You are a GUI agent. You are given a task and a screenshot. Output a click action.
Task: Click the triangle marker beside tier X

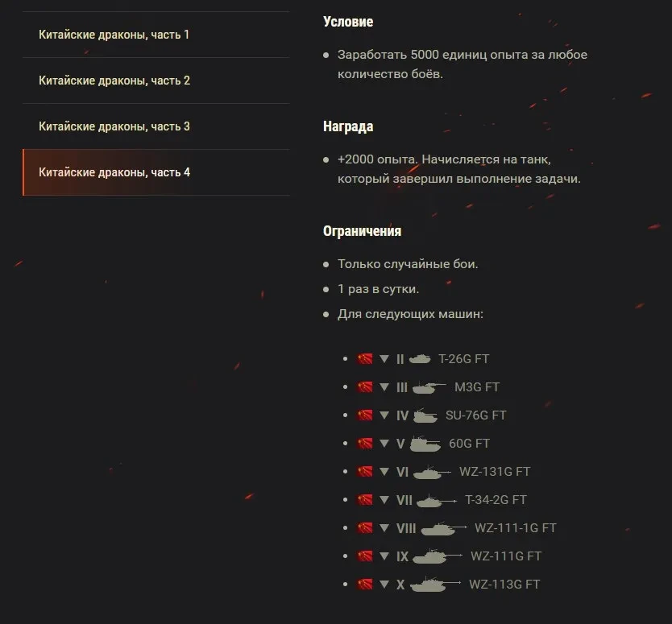point(384,585)
